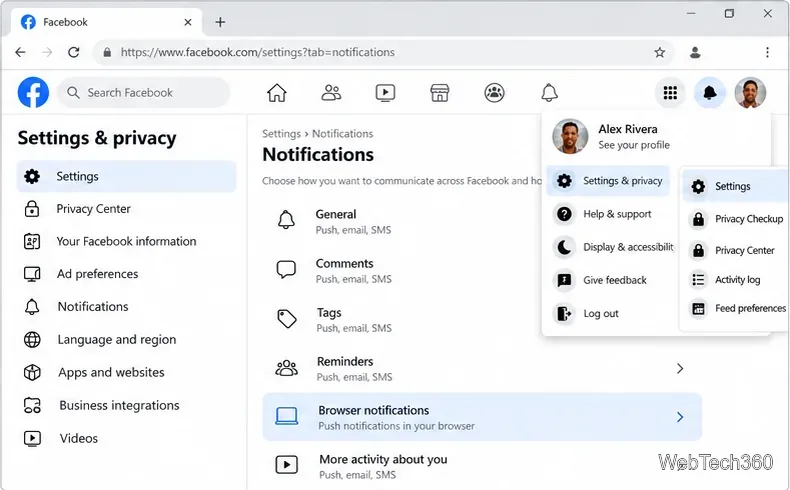Open a new browser tab with plus
The image size is (790, 490).
pos(220,22)
